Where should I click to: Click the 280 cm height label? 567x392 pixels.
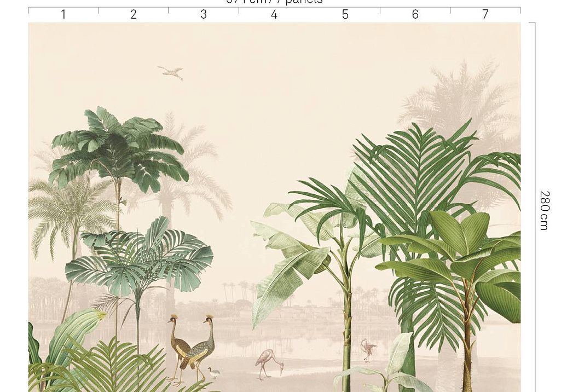point(544,210)
